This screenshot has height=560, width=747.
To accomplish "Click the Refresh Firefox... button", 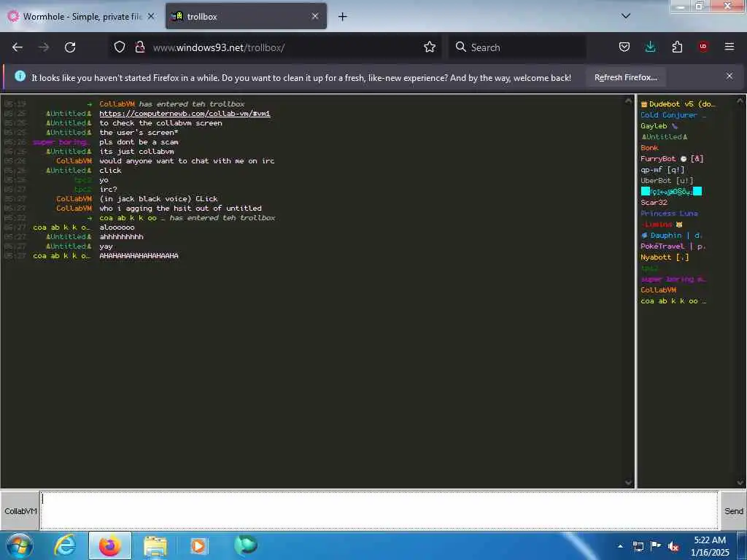I will [625, 77].
